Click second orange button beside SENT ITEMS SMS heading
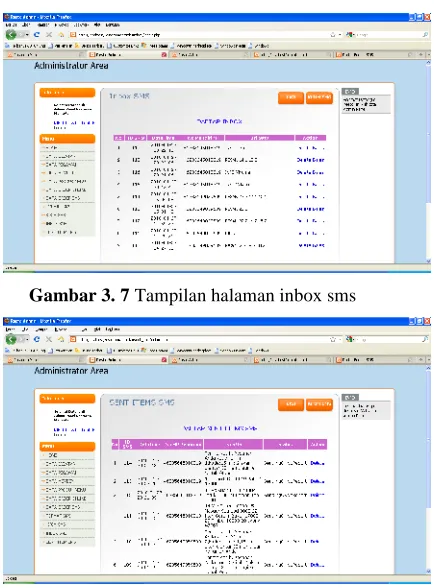Image resolution: width=434 pixels, height=588 pixels. click(x=319, y=404)
